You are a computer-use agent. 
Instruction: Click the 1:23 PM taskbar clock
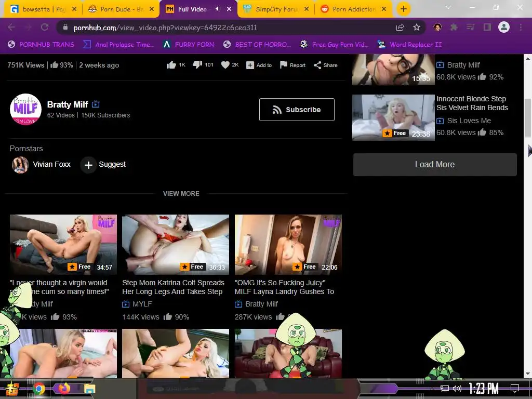coord(484,388)
